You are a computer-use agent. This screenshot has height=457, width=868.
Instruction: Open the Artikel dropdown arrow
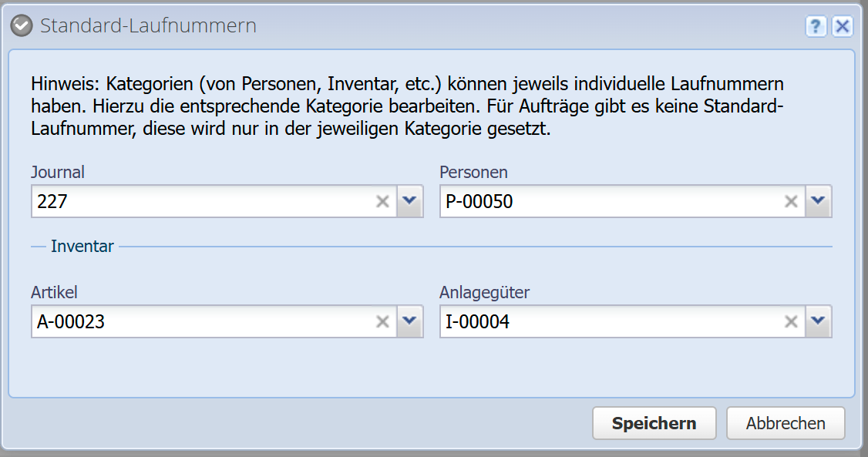click(x=410, y=322)
